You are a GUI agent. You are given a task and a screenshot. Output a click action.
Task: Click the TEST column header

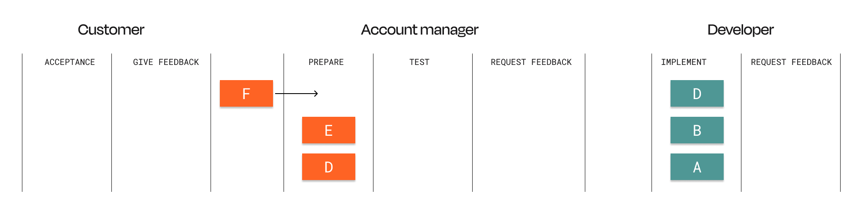click(419, 62)
